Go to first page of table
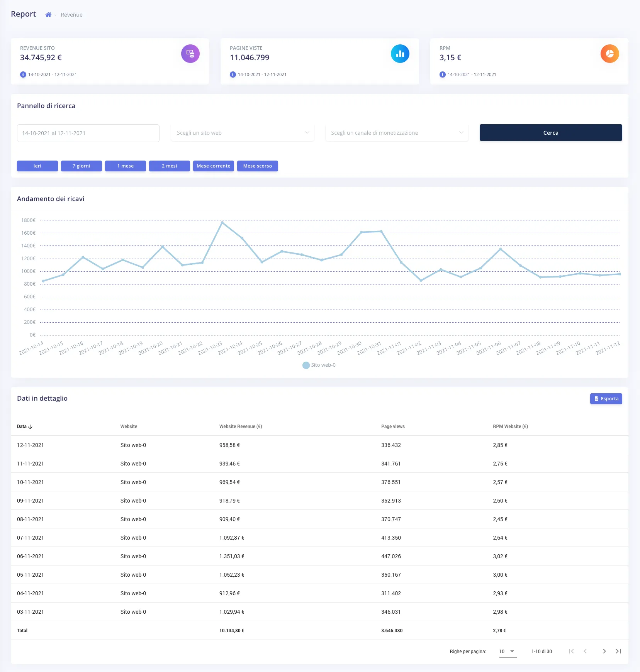The width and height of the screenshot is (640, 672). [571, 651]
